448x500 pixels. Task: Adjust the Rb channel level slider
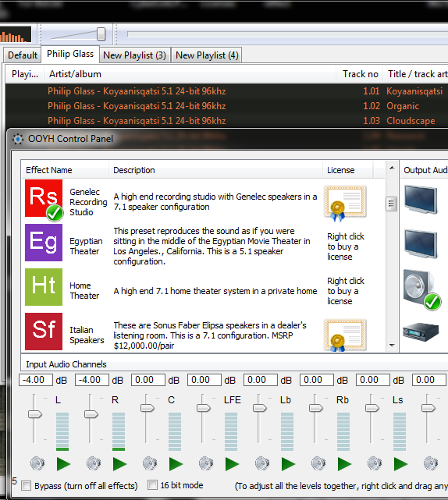click(315, 408)
